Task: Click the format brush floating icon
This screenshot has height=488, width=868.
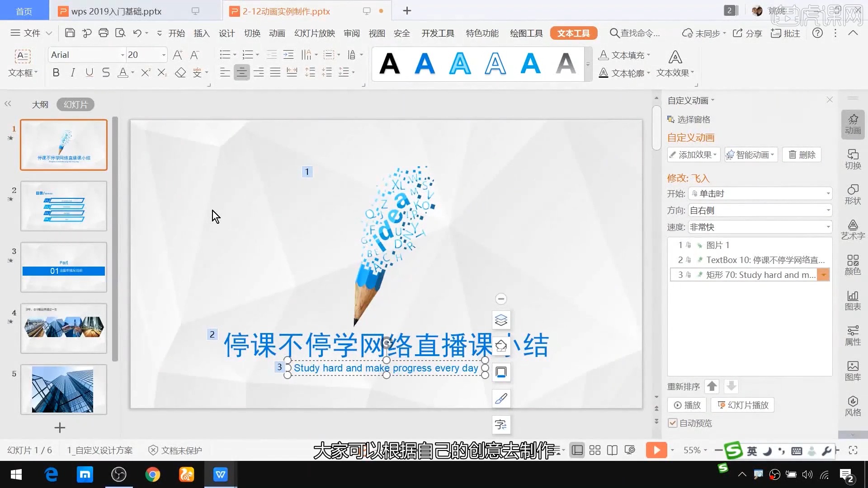Action: [x=501, y=399]
